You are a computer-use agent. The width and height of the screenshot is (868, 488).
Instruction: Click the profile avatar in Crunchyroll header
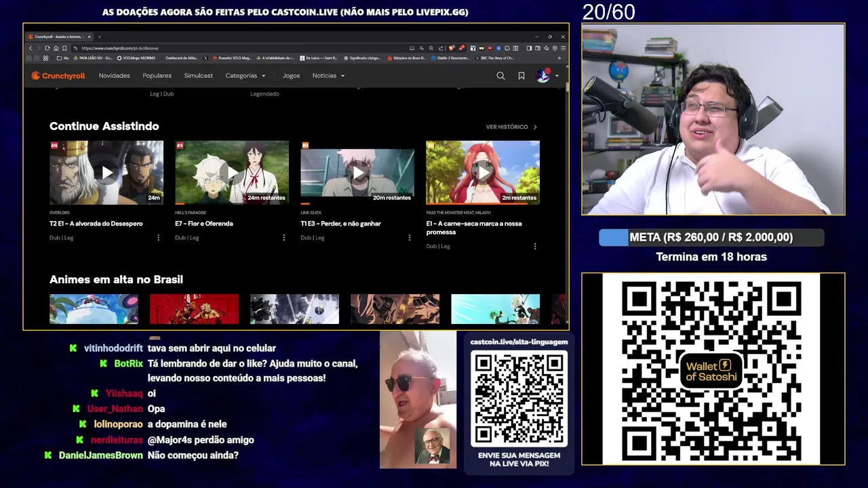click(543, 75)
